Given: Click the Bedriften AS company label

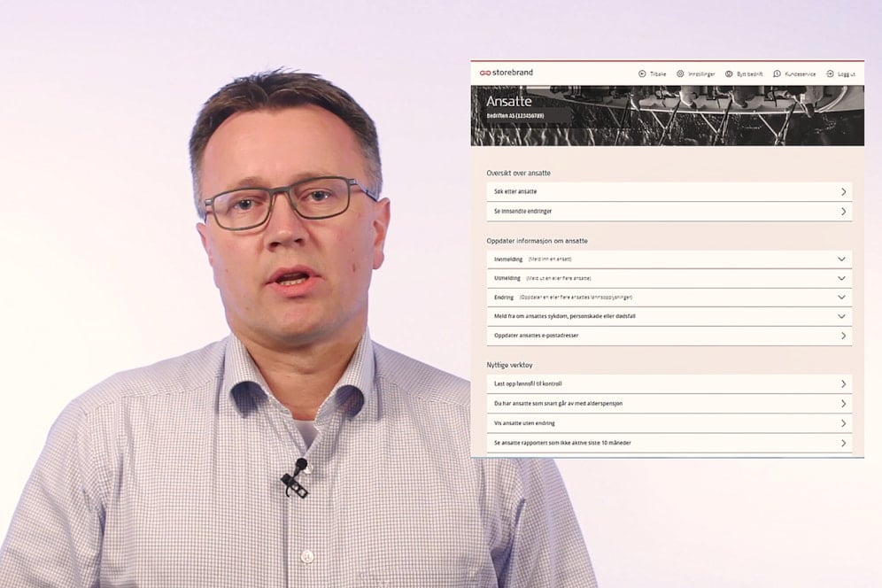Looking at the screenshot, I should (514, 116).
